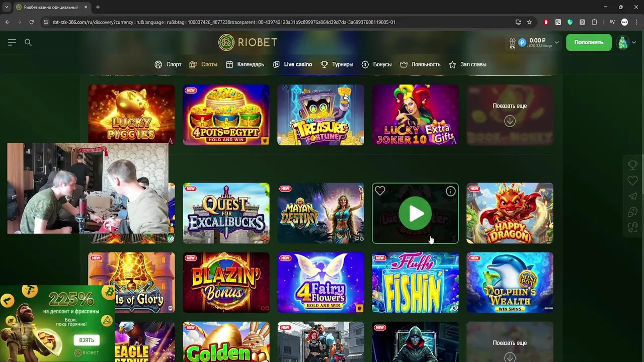This screenshot has width=644, height=362.
Task: Expand the profile menu chevron
Action: coord(634,43)
